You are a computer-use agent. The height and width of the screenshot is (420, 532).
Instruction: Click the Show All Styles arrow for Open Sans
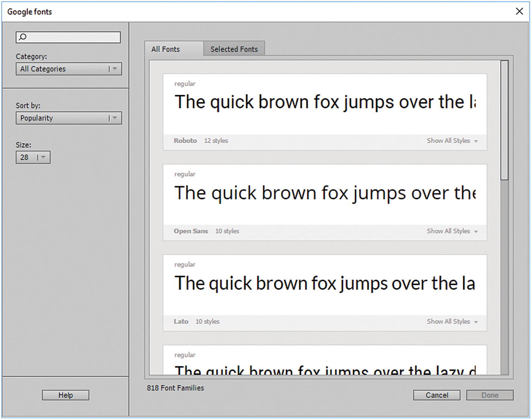click(x=476, y=231)
